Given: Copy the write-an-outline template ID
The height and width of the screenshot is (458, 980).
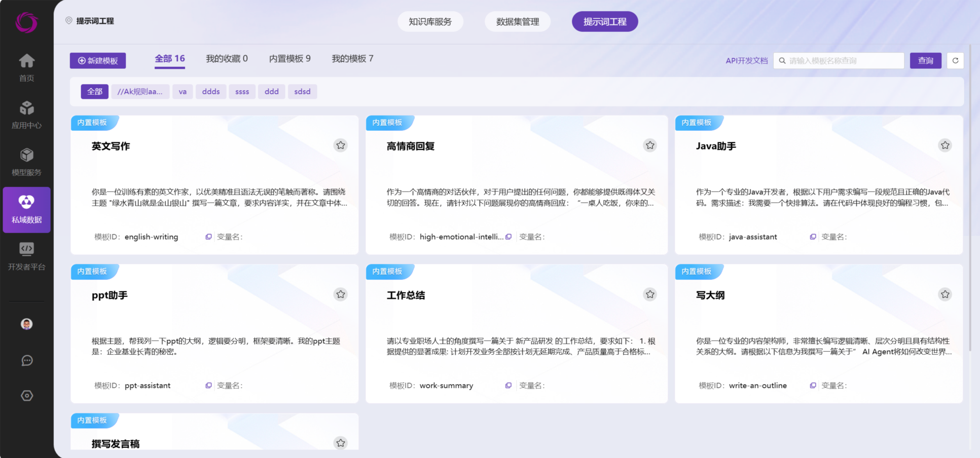Looking at the screenshot, I should [813, 386].
